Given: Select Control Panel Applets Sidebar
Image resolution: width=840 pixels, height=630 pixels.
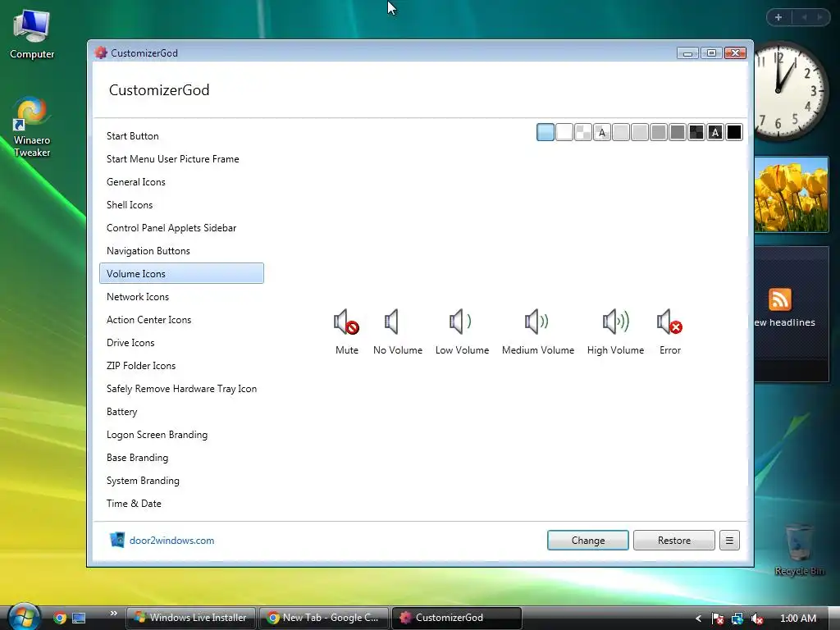Looking at the screenshot, I should pos(181,228).
